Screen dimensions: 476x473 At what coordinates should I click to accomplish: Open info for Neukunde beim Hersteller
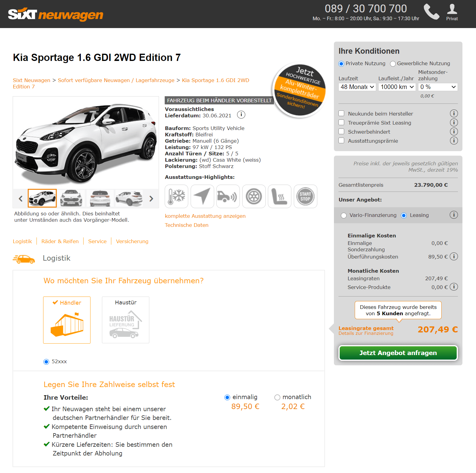tap(454, 113)
